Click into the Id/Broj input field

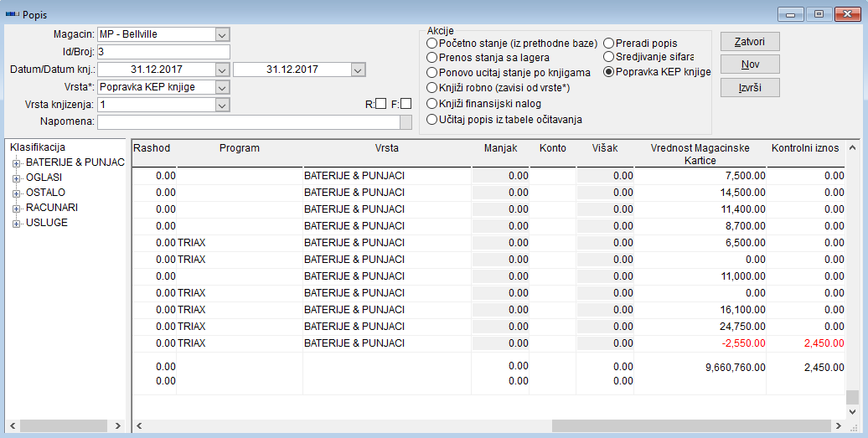(163, 52)
